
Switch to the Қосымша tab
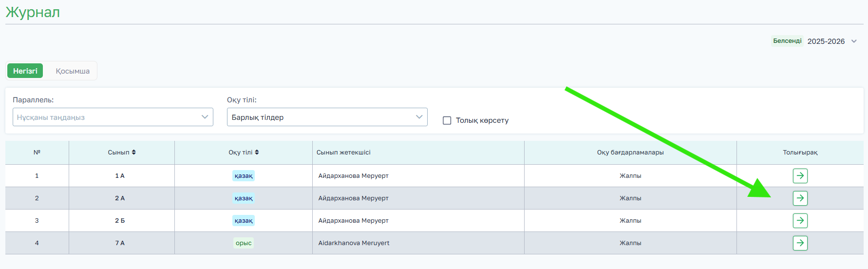tap(73, 71)
